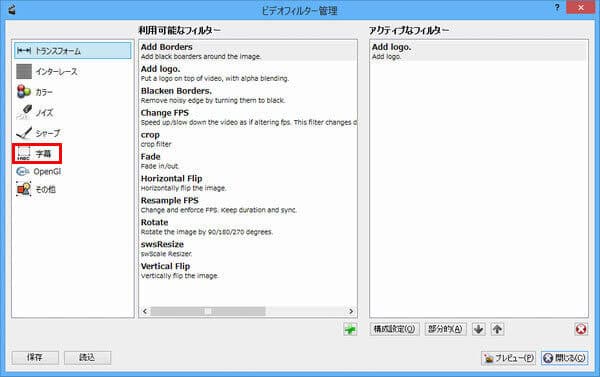Click the horizontal scrollbar thumb
Viewport: 600px width, 377px height.
pos(208,311)
